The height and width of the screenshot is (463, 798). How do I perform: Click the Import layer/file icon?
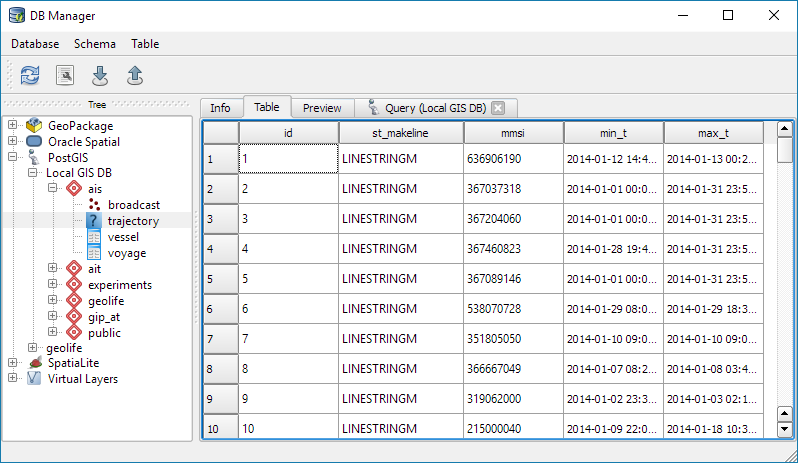point(100,75)
